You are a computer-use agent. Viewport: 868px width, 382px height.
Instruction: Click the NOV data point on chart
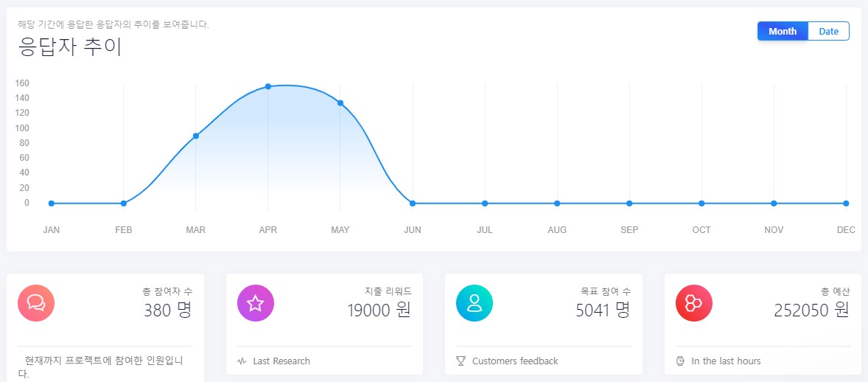(774, 204)
